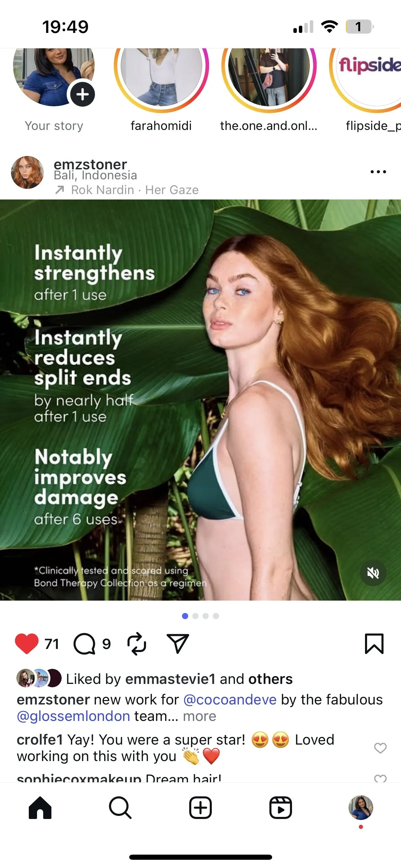Tap carousel page indicator dots
This screenshot has height=868, width=401.
[x=200, y=616]
